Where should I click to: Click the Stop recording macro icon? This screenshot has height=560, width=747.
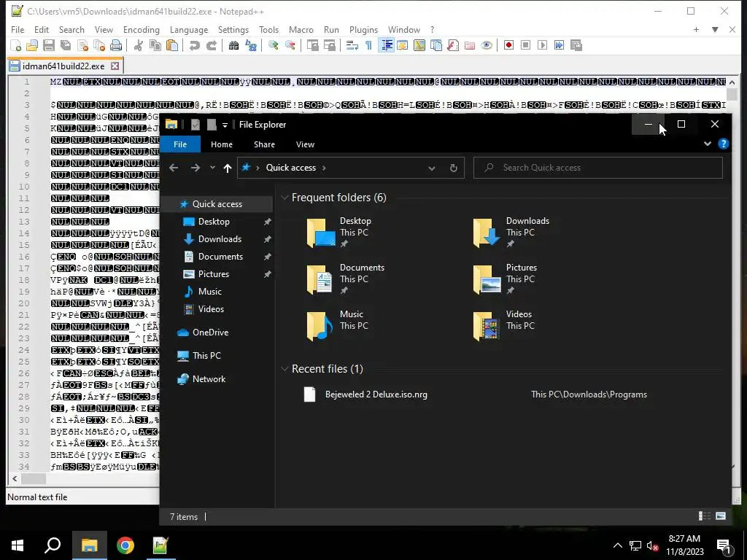pos(525,45)
